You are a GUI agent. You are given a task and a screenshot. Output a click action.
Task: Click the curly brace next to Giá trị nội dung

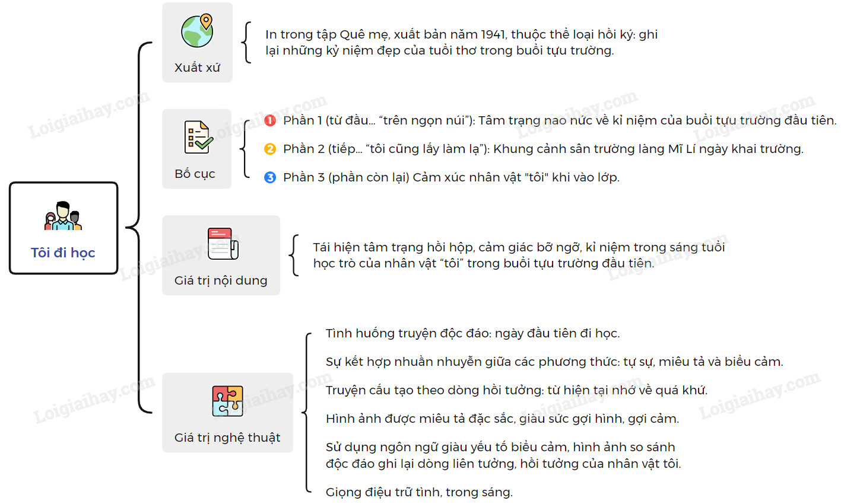click(x=293, y=255)
